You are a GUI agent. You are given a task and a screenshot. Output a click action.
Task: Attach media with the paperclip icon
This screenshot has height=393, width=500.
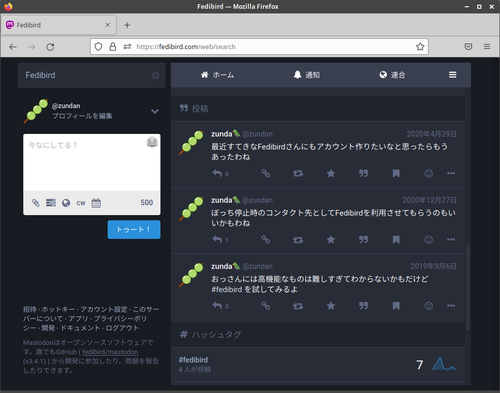pos(36,203)
